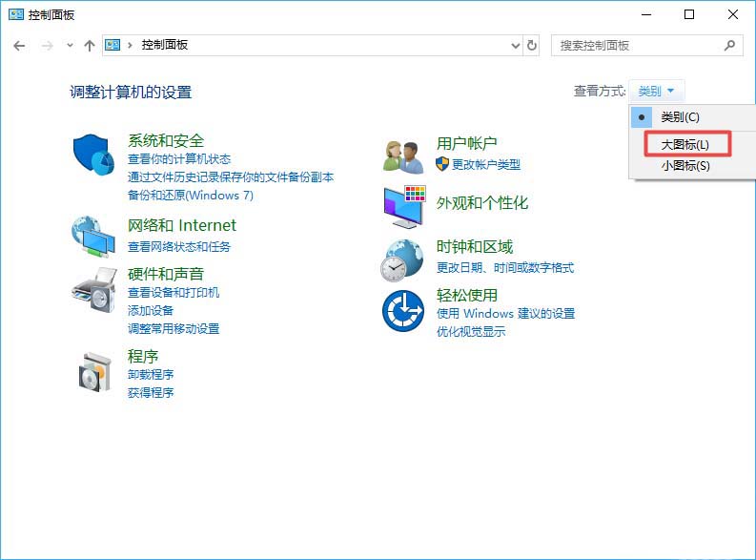
Task: Open the Clock and Region globe icon
Action: pyautogui.click(x=402, y=260)
